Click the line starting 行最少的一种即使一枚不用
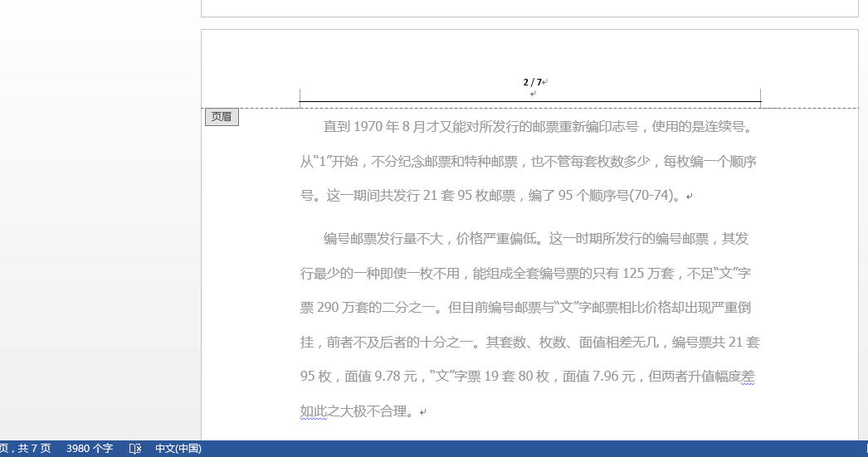The image size is (868, 457). click(525, 274)
